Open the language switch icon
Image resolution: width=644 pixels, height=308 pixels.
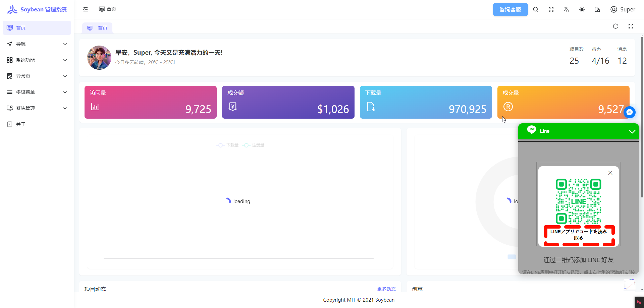[x=567, y=9]
